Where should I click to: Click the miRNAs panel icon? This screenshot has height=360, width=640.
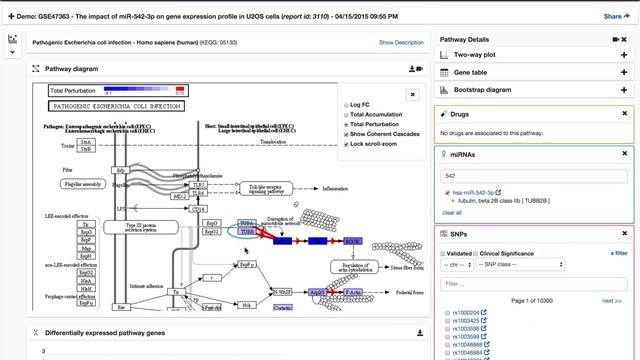coord(444,154)
